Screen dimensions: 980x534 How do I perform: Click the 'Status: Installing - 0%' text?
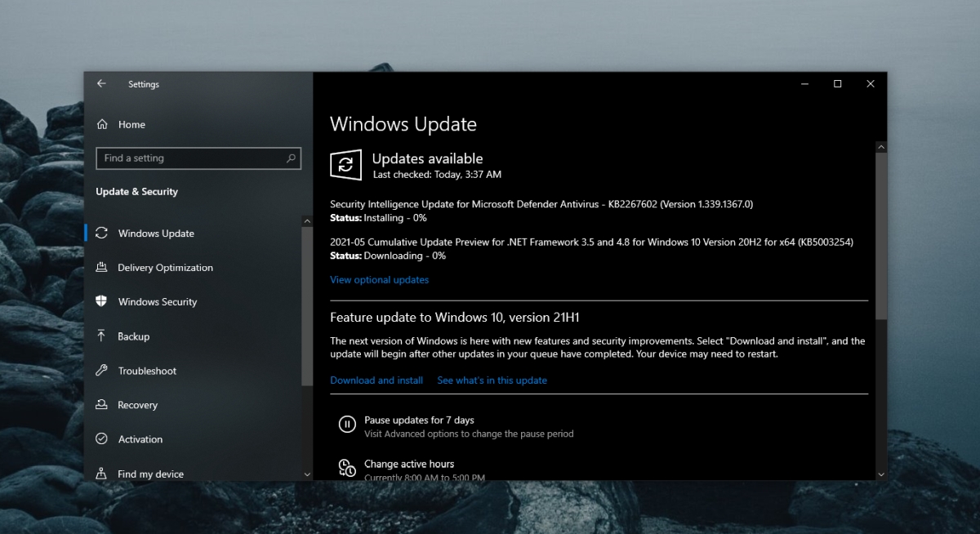pos(378,218)
